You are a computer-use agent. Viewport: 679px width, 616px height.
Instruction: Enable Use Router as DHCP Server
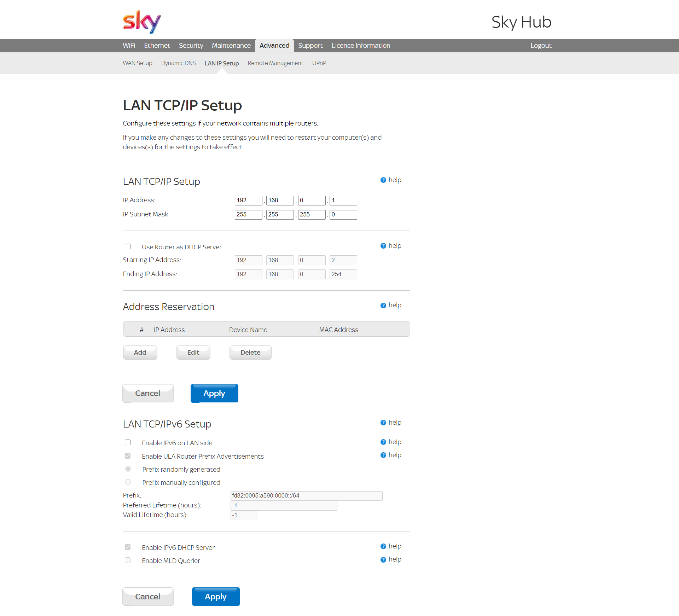coord(128,246)
